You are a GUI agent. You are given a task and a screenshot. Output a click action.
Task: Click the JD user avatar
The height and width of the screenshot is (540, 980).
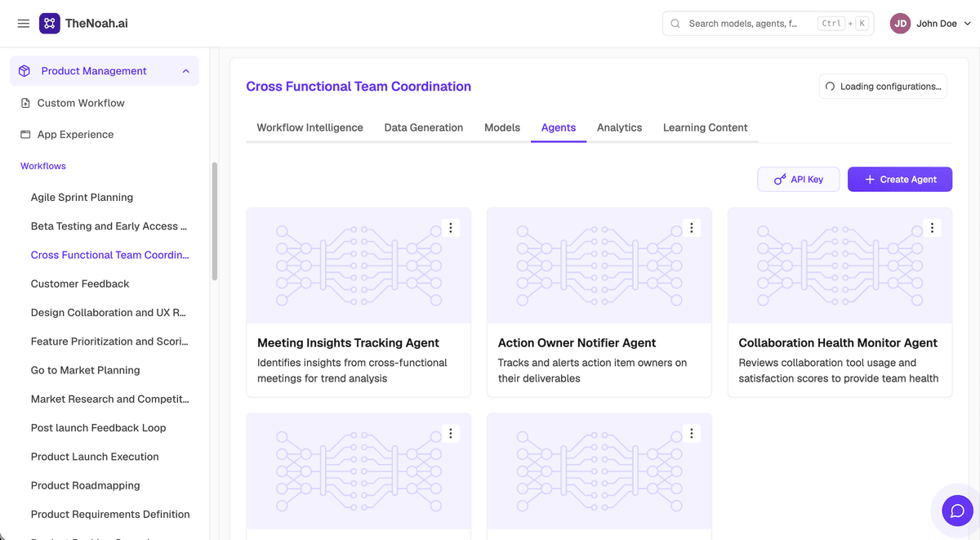[x=900, y=24]
